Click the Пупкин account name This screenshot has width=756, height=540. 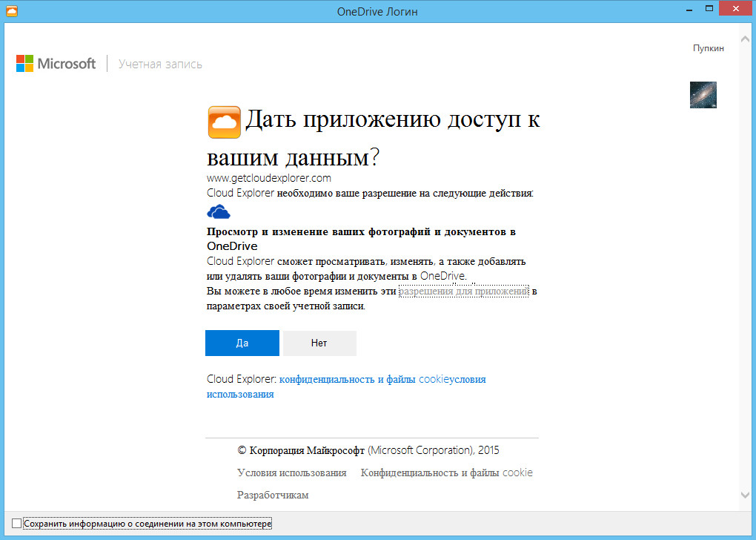click(x=709, y=48)
